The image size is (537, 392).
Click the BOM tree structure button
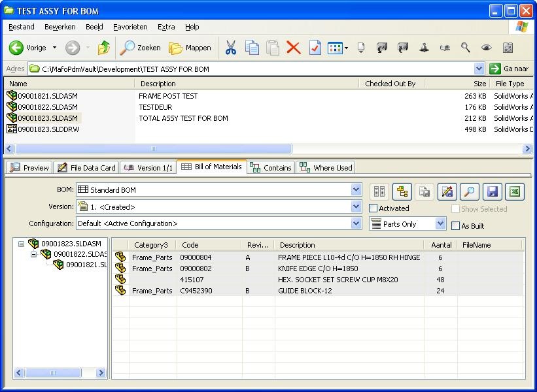pos(402,191)
